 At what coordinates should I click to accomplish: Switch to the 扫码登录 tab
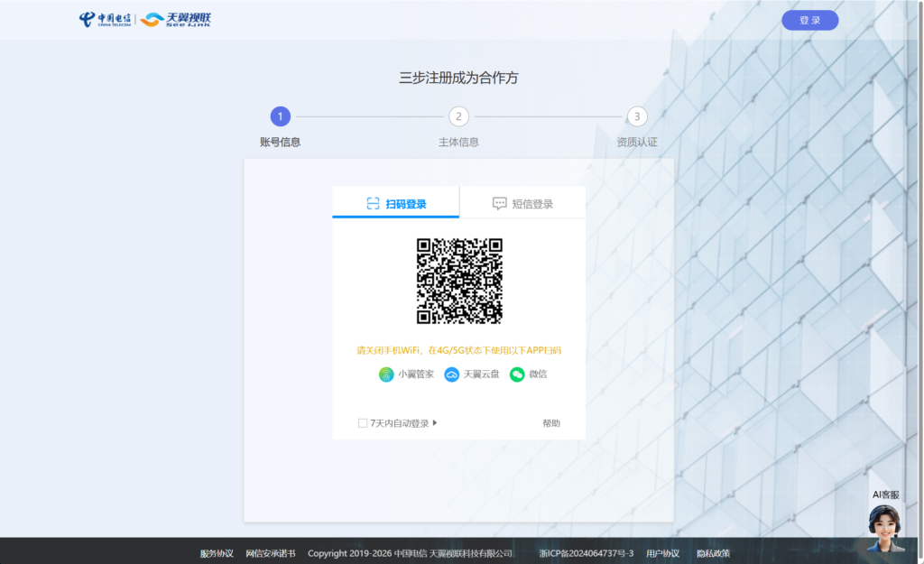[x=395, y=203]
